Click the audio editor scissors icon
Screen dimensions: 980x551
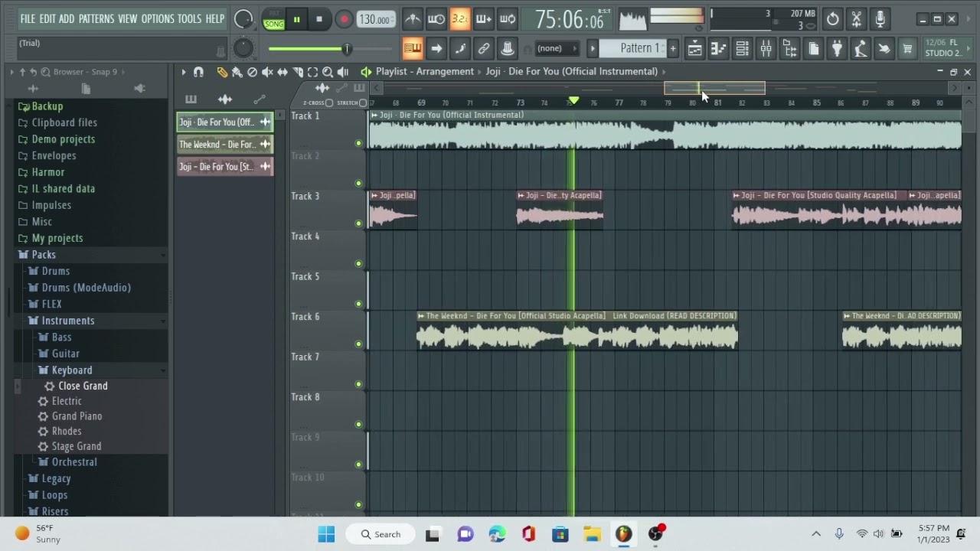(x=856, y=19)
